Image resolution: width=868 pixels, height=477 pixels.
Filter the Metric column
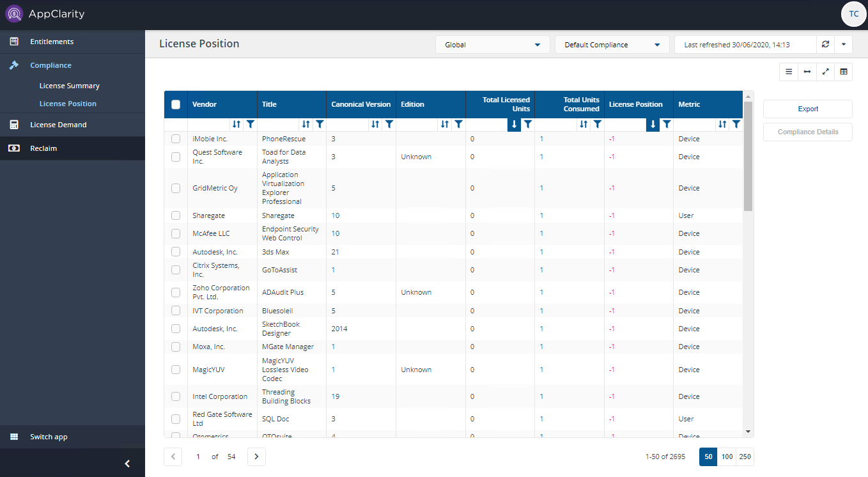coord(736,125)
